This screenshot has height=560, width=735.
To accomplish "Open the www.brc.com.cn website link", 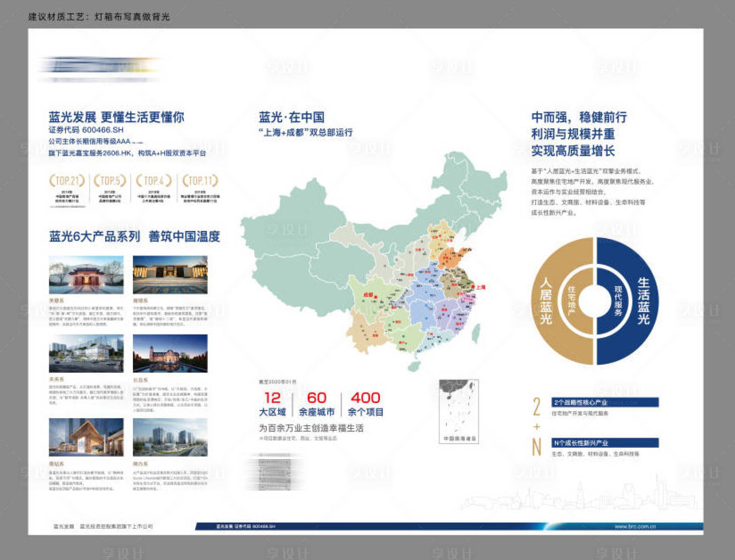I will 635,527.
